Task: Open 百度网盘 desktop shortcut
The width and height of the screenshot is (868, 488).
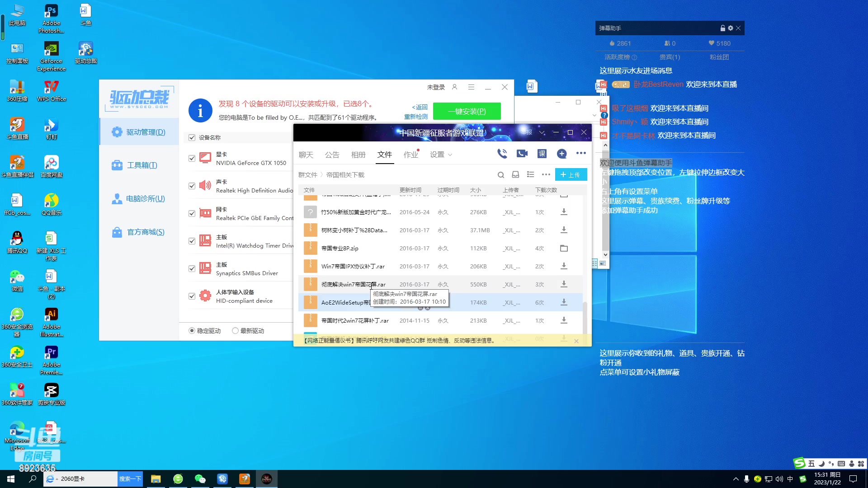Action: [52, 166]
